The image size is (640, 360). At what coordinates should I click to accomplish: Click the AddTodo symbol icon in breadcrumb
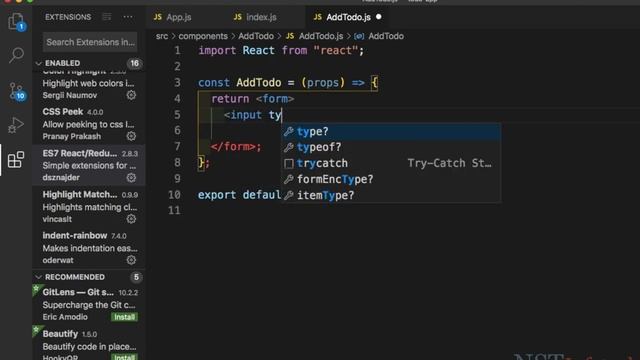click(359, 36)
